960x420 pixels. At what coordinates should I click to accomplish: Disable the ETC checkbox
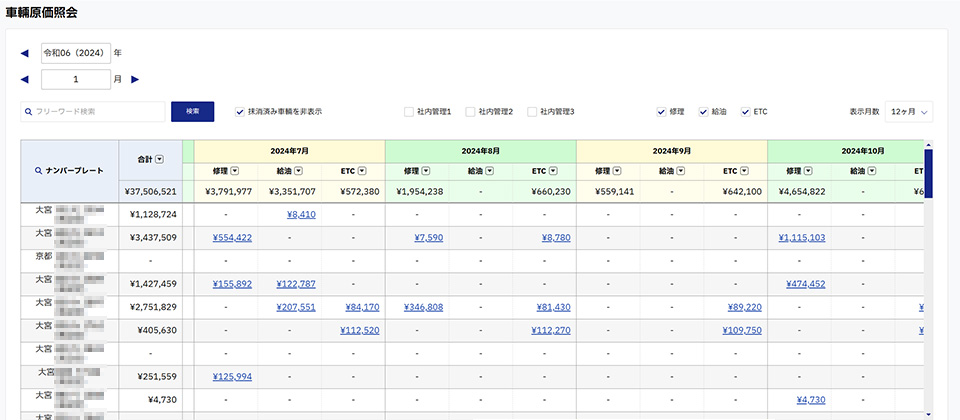coord(746,112)
